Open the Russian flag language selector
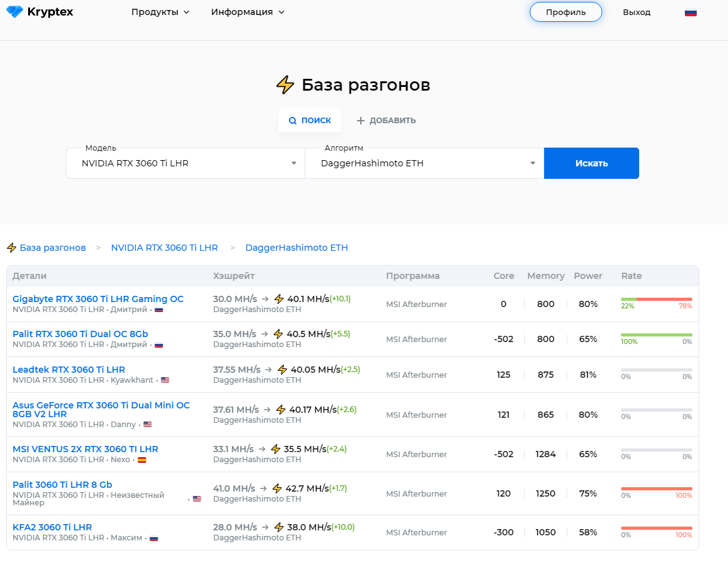The height and width of the screenshot is (571, 728). [x=691, y=13]
